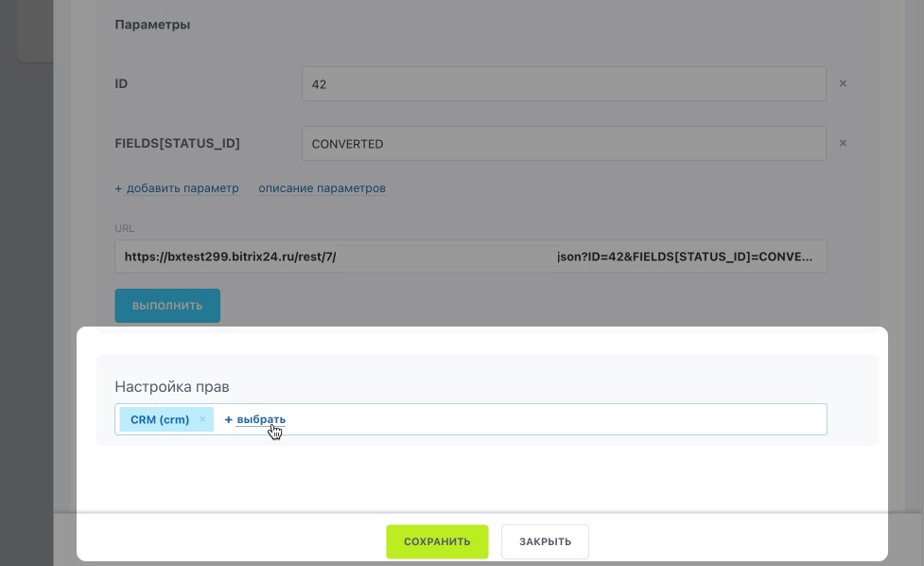Focus the CONVERTED value input field

pos(563,144)
